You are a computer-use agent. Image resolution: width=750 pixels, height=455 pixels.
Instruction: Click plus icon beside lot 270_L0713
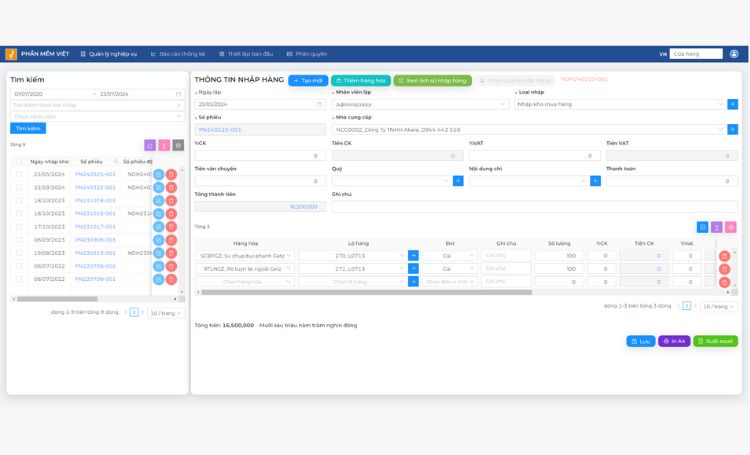point(413,255)
